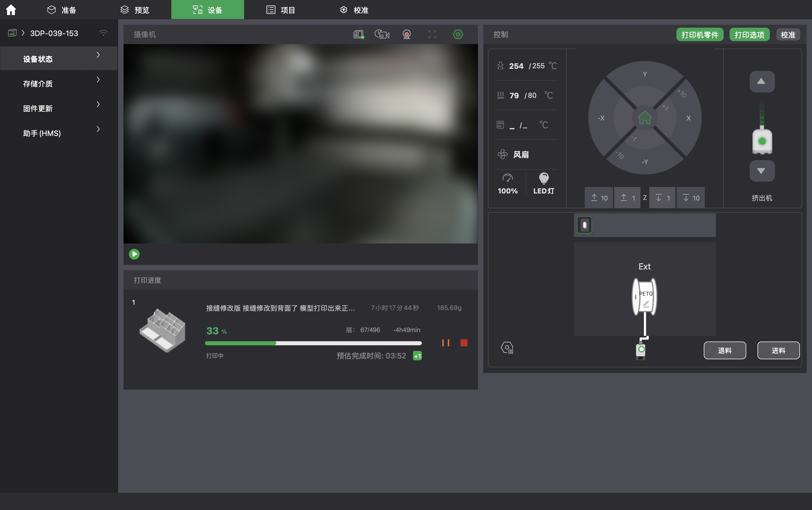Expand 固件更新 sidebar entry
The image size is (812, 510).
[59, 108]
